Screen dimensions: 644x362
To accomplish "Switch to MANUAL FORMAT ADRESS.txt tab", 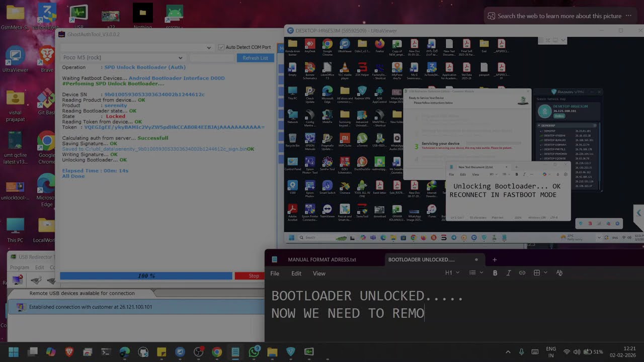I will point(322,260).
